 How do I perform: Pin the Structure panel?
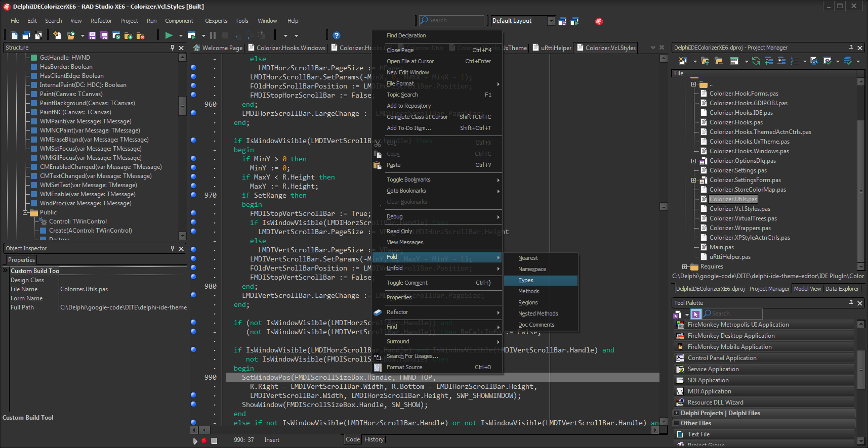point(173,48)
